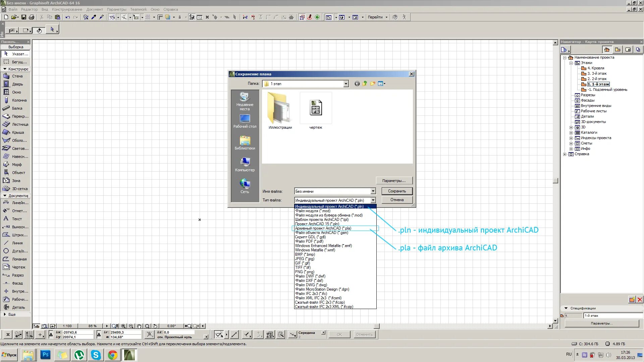Viewport: 644px width, 362px height.
Task: Select the 3D-сетка (Mesh) tool
Action: [x=15, y=189]
